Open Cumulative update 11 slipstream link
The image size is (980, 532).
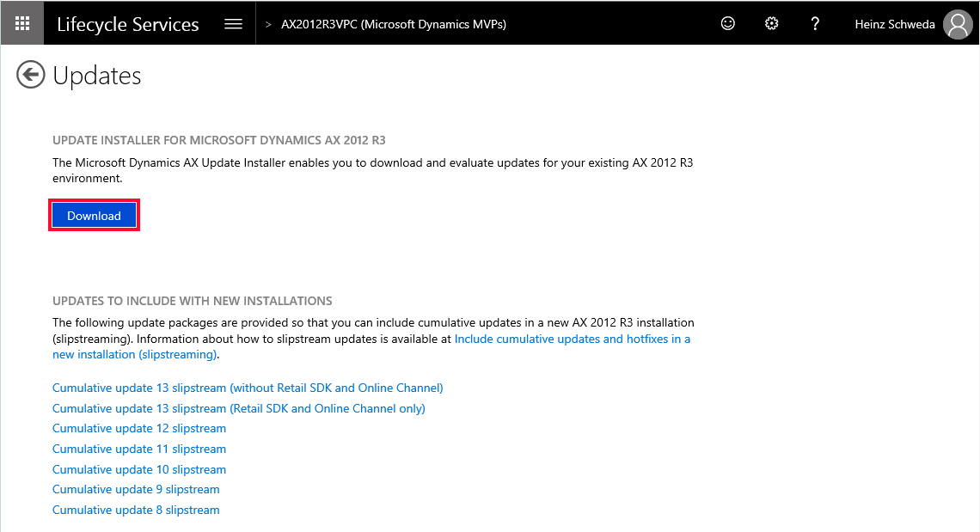point(139,449)
